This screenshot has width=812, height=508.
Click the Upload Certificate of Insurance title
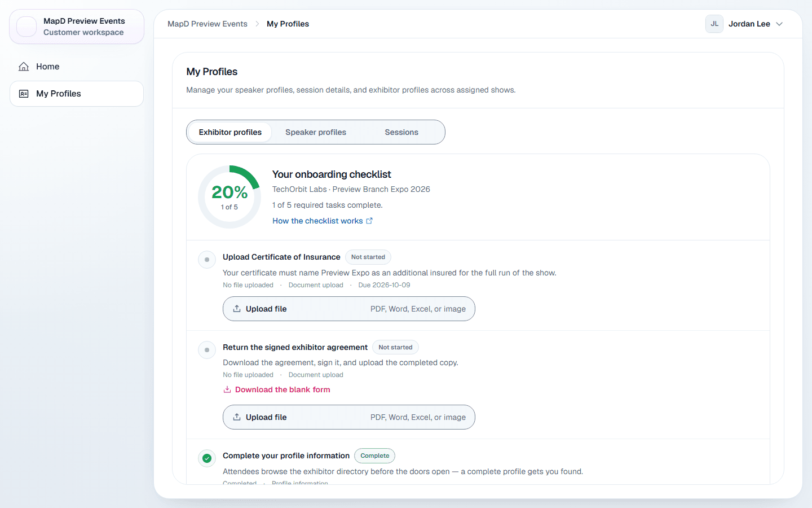(x=281, y=257)
